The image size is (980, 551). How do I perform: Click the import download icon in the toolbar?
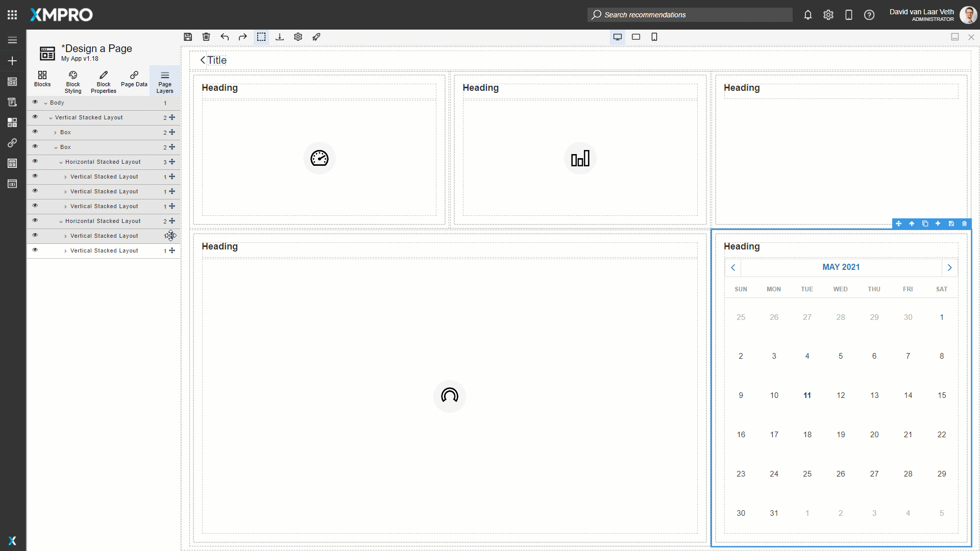280,37
